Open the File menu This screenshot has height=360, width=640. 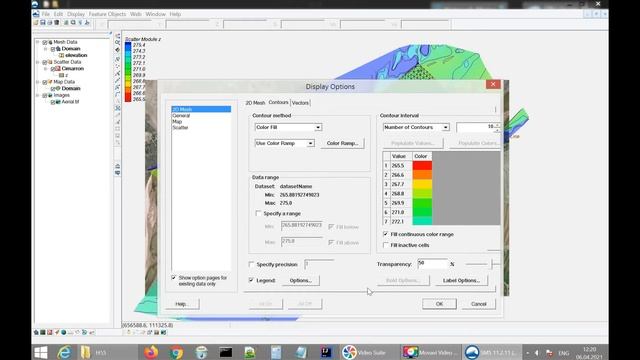pos(45,14)
